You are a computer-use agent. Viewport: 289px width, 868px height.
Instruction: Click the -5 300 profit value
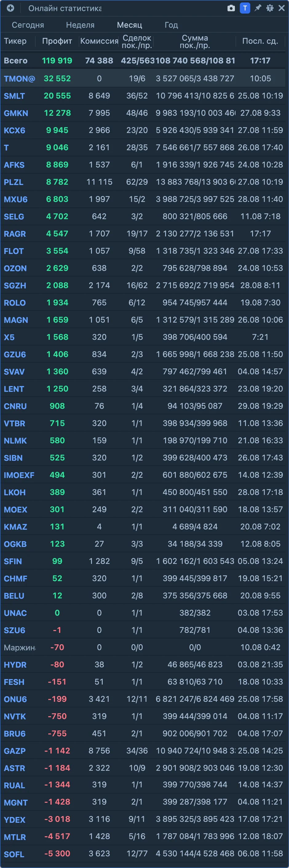click(57, 854)
